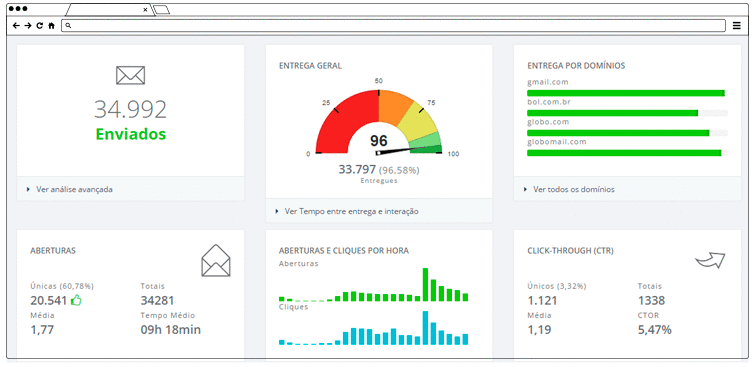
Task: Reload the page with refresh icon
Action: [x=40, y=26]
